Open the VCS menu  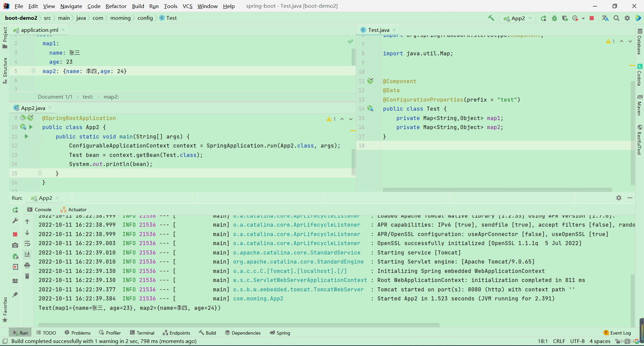[187, 6]
